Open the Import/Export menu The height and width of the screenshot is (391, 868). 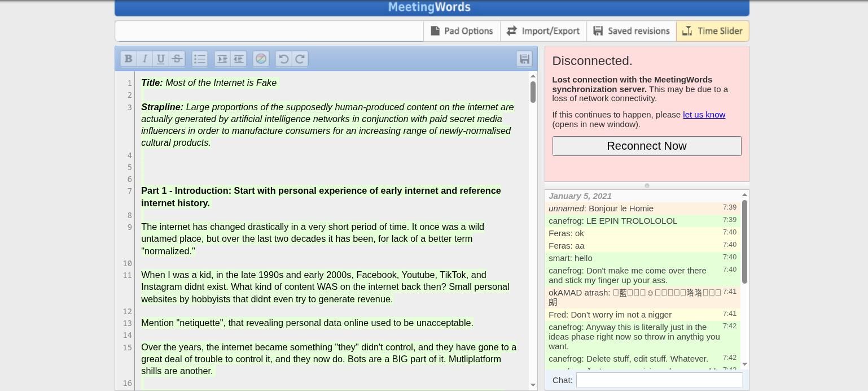[x=543, y=31]
